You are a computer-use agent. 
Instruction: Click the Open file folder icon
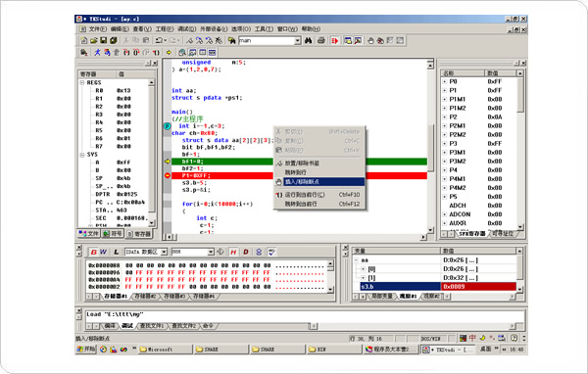tap(94, 40)
